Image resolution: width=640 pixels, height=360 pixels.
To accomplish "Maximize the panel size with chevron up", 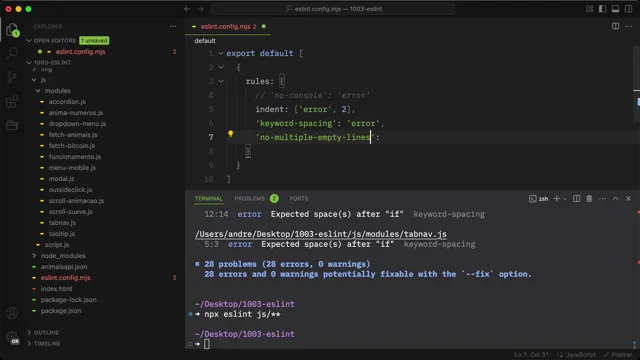I will click(616, 198).
